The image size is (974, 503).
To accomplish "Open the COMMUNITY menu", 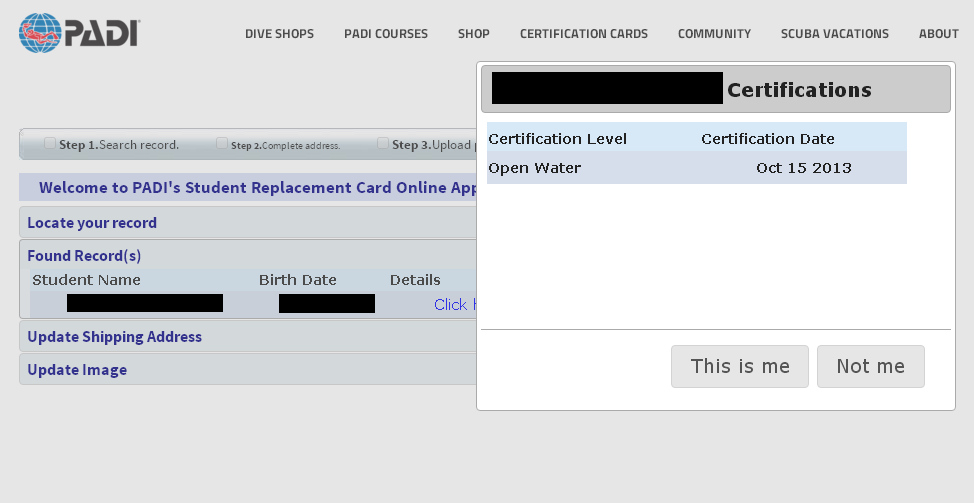I will (x=714, y=34).
